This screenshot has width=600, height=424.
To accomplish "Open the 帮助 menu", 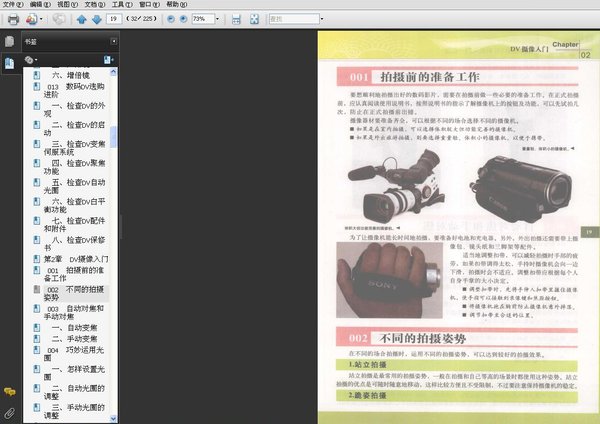I will point(176,5).
